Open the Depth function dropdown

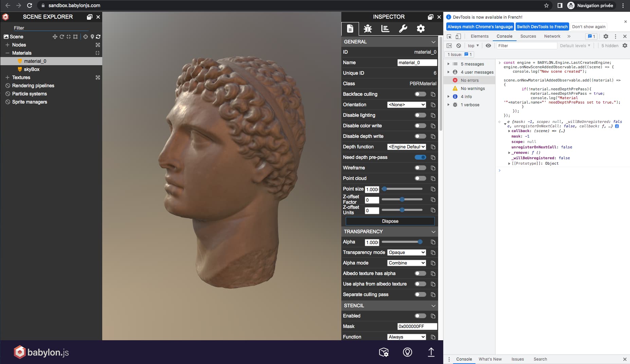coord(407,147)
